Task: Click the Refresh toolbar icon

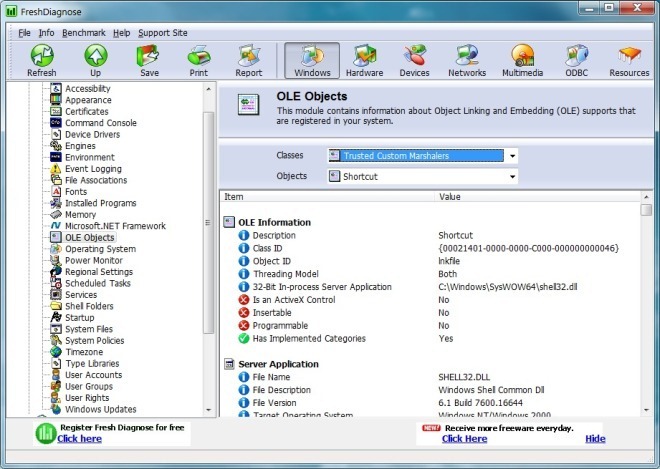Action: [42, 61]
